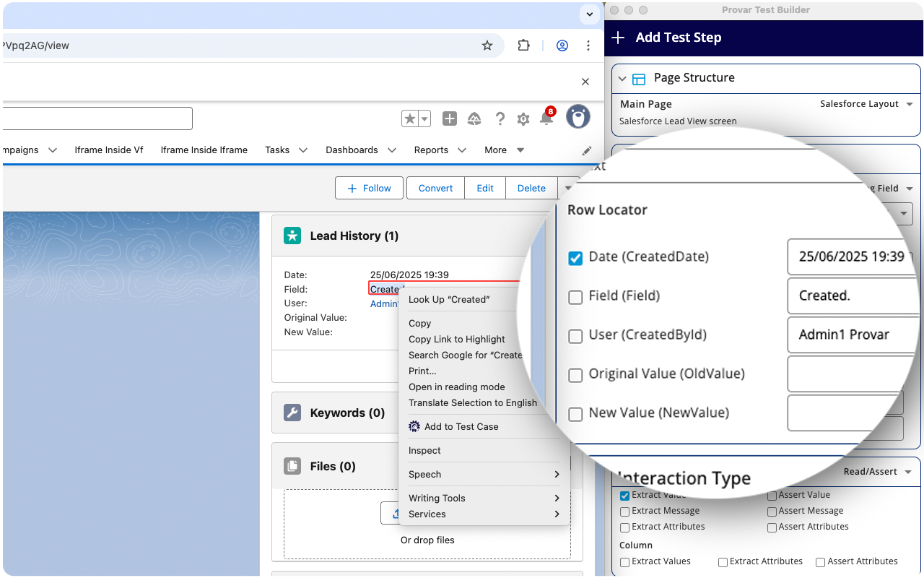The width and height of the screenshot is (924, 578).
Task: Click the Provar gear icon beside Add to Test Case
Action: (x=414, y=427)
